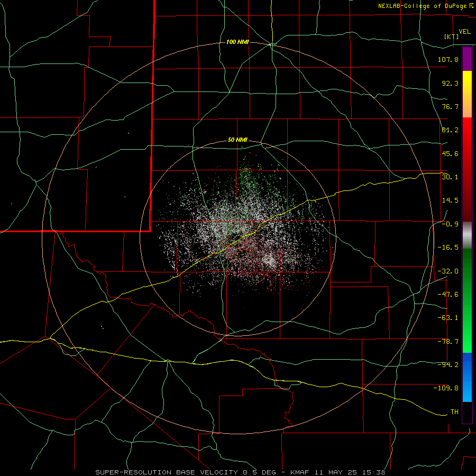Viewport: 476px width, 476px height.
Task: Click the -109.8 velocity scale value
Action: pyautogui.click(x=446, y=388)
